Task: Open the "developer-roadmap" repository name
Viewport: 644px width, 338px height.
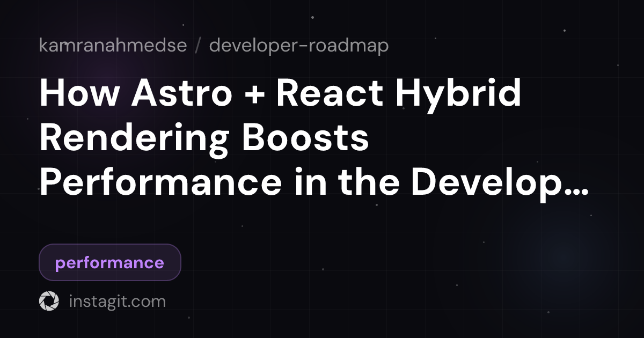Action: [299, 46]
